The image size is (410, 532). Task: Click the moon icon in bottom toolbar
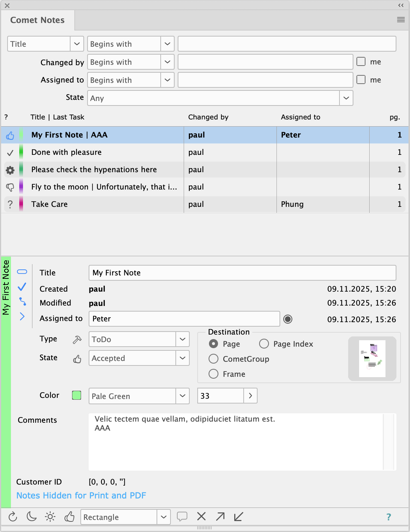coord(32,517)
